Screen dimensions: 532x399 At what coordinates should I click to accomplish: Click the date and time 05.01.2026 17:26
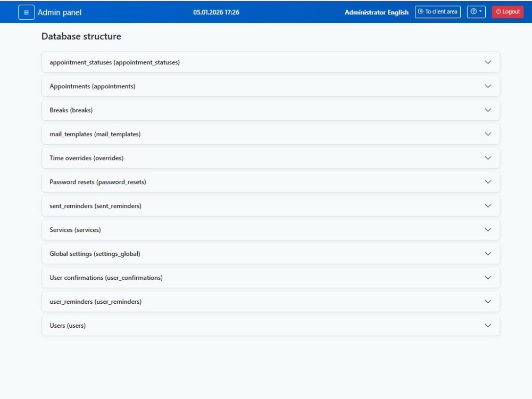click(216, 13)
